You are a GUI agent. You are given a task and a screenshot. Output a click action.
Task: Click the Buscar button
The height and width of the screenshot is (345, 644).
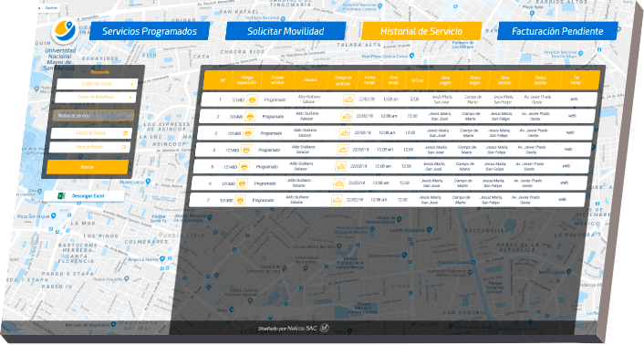[88, 167]
